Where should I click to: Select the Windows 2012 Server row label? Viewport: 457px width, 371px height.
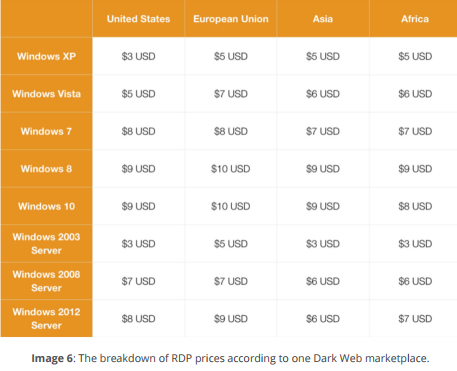[46, 319]
